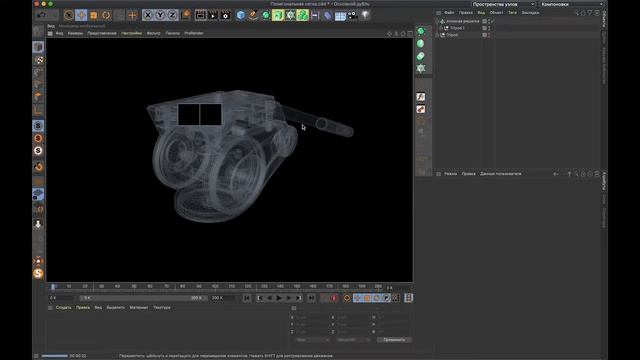Click the white S circle icon
The height and width of the screenshot is (360, 640).
38,151
